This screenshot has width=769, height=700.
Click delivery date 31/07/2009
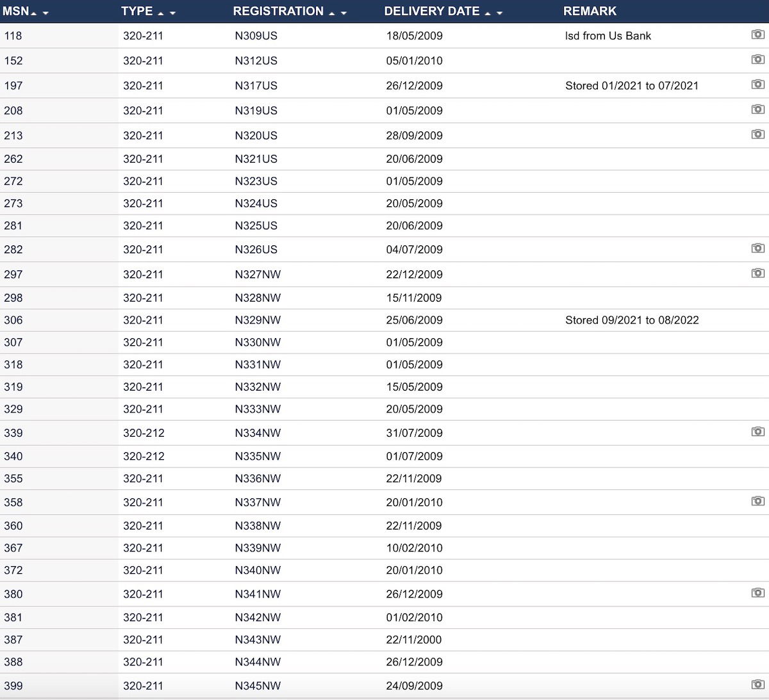(414, 434)
